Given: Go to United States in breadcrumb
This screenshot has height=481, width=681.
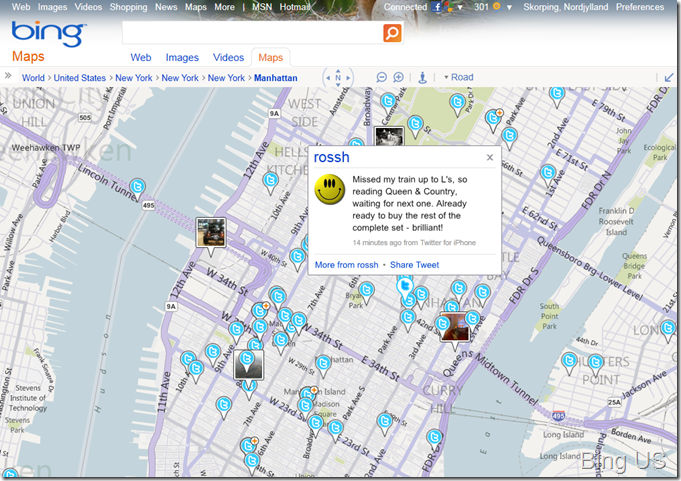Looking at the screenshot, I should (79, 78).
